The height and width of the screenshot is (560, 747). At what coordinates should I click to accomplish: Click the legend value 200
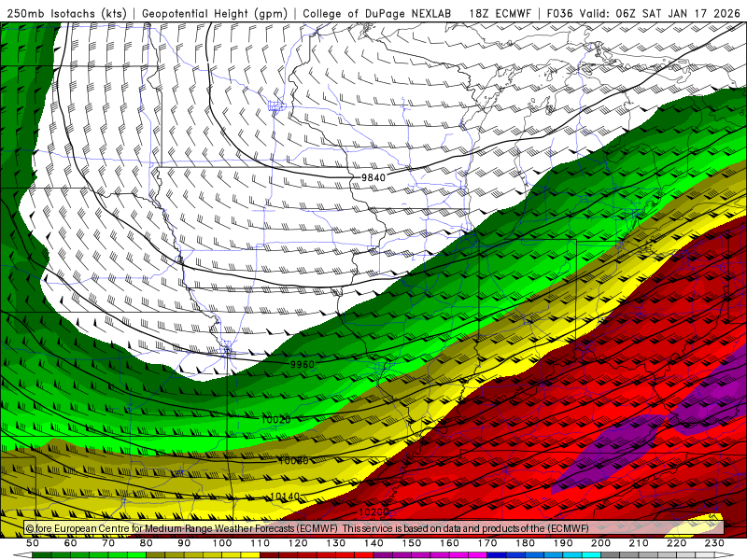[600, 543]
